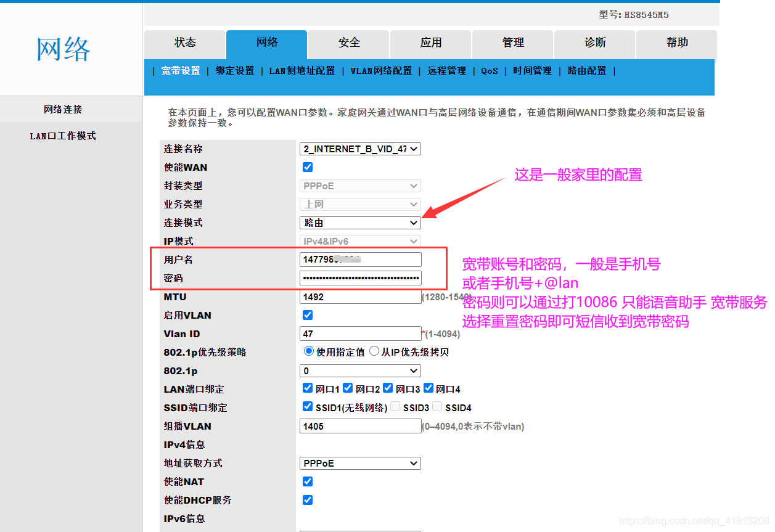Open LAN侧地址配置 submenu

point(302,71)
